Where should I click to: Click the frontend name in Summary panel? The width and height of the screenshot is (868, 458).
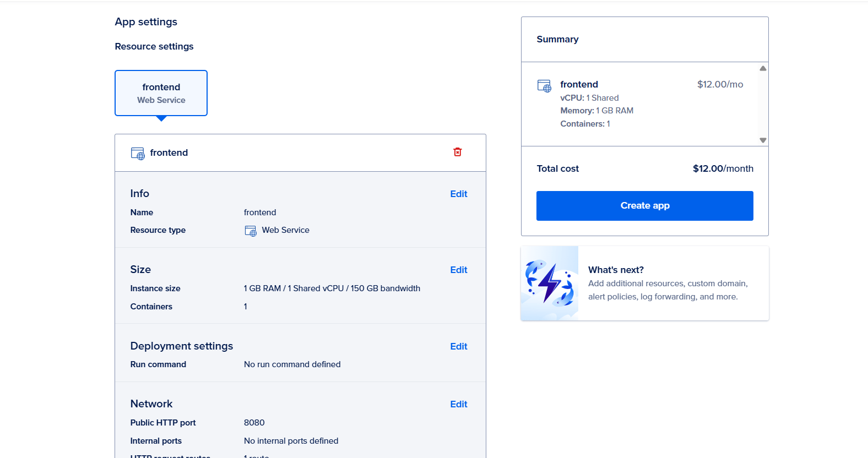click(579, 84)
